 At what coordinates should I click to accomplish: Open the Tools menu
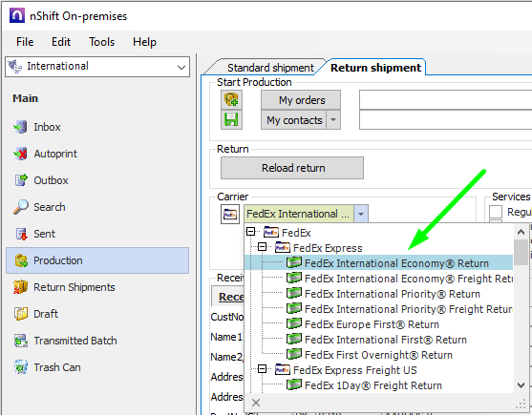(102, 42)
